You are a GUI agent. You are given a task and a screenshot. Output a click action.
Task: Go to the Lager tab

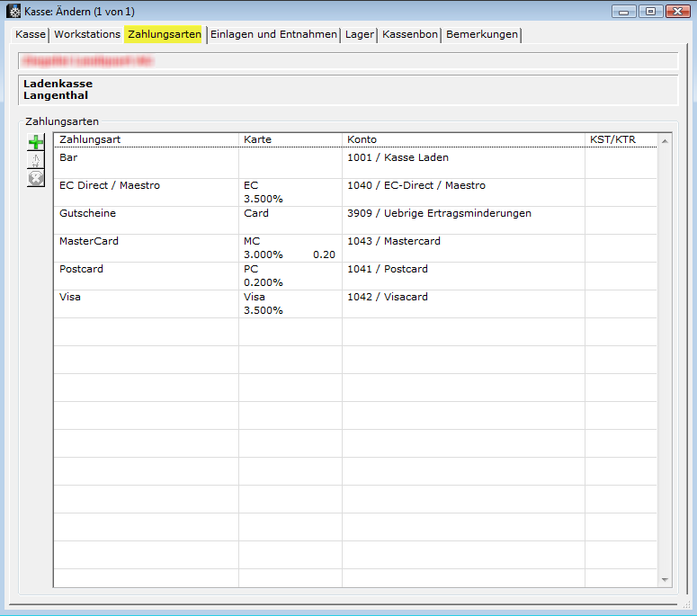tap(360, 34)
